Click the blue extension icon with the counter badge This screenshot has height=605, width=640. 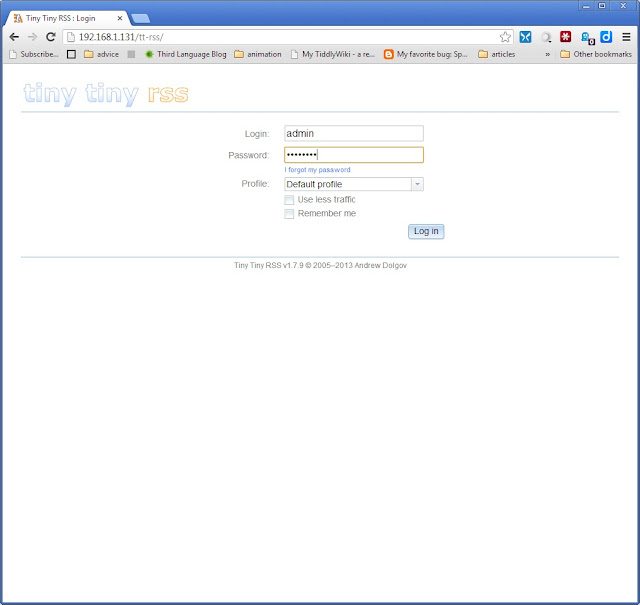click(x=587, y=38)
